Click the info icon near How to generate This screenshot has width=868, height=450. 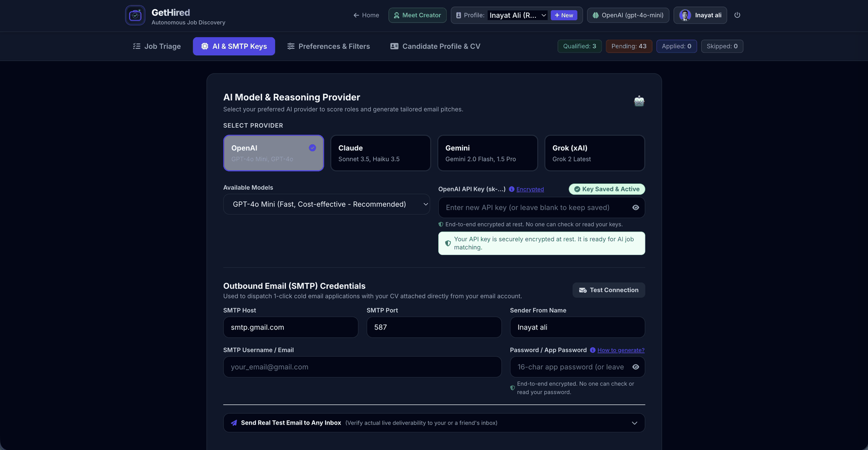tap(592, 350)
